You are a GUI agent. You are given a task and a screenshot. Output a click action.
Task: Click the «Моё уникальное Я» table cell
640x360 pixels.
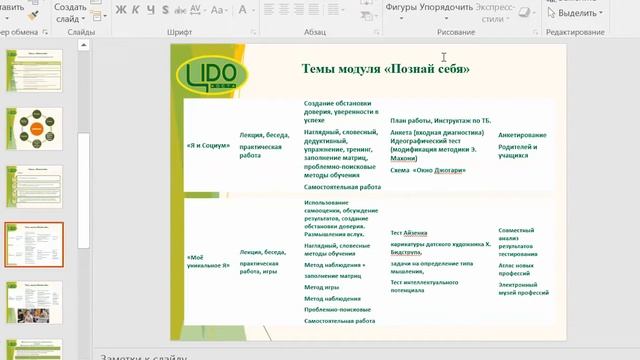click(208, 261)
